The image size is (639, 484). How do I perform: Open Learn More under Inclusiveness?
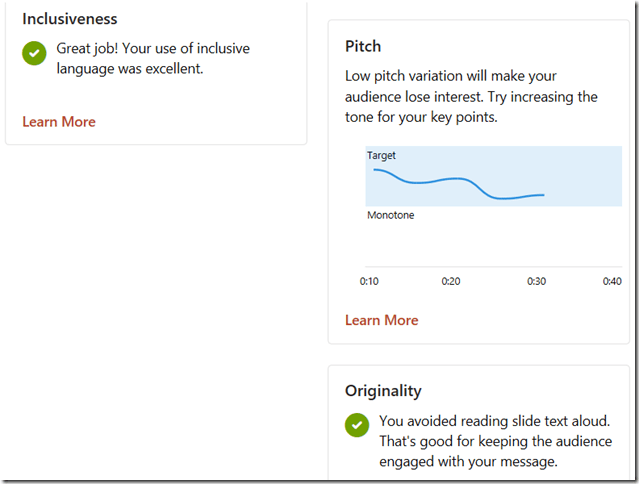(59, 122)
